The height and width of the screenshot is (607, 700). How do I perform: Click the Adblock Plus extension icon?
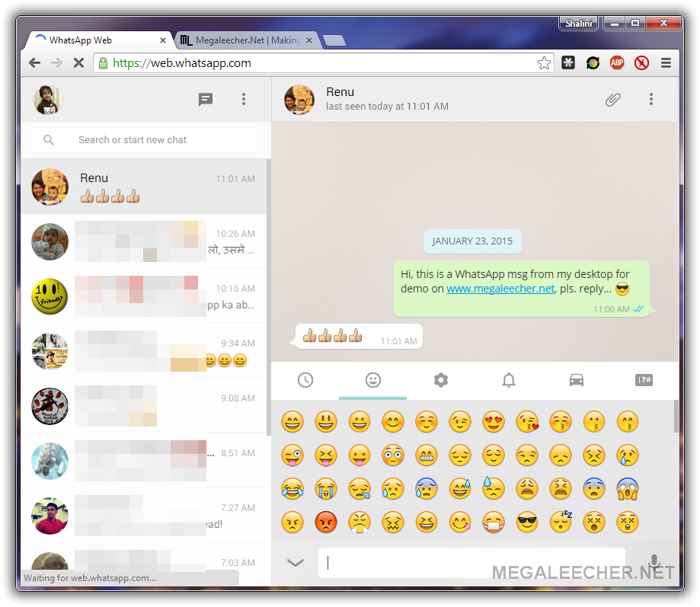click(x=617, y=63)
